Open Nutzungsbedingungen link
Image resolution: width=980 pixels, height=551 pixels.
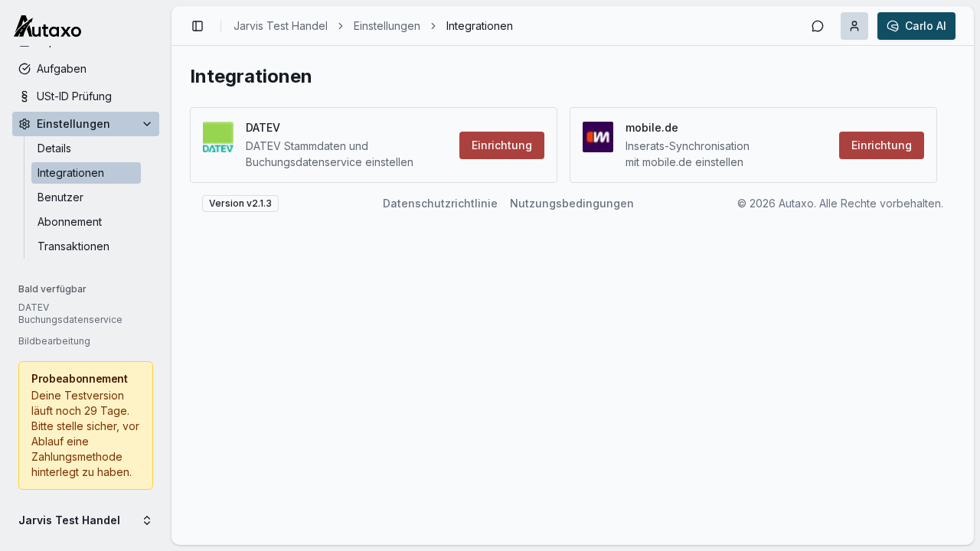[572, 204]
